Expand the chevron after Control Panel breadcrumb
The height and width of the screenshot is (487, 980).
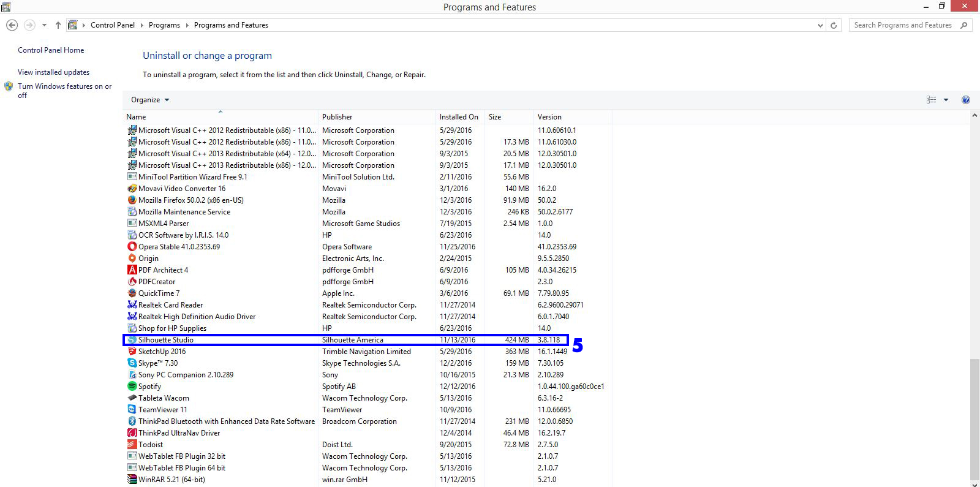[142, 25]
